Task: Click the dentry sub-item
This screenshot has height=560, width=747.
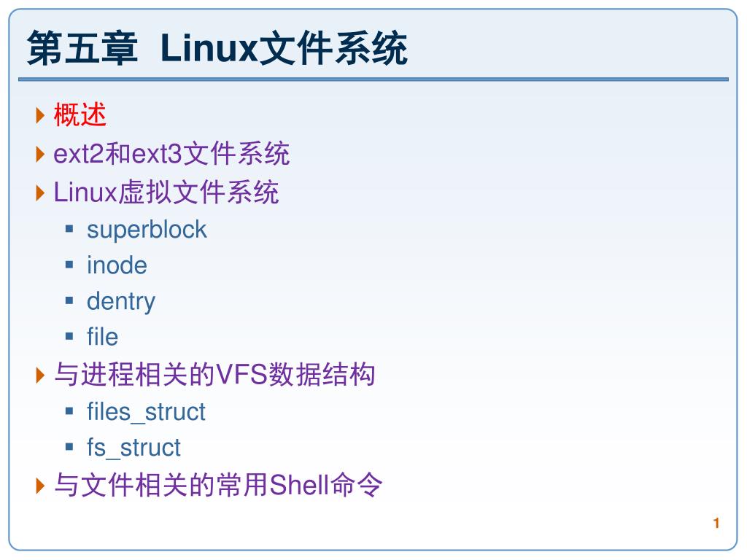Action: point(121,302)
